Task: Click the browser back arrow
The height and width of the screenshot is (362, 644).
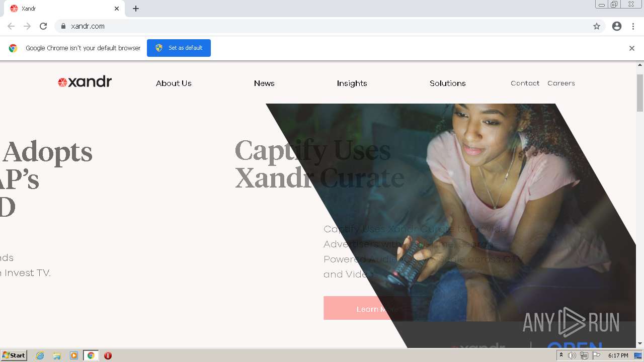Action: coord(11,26)
